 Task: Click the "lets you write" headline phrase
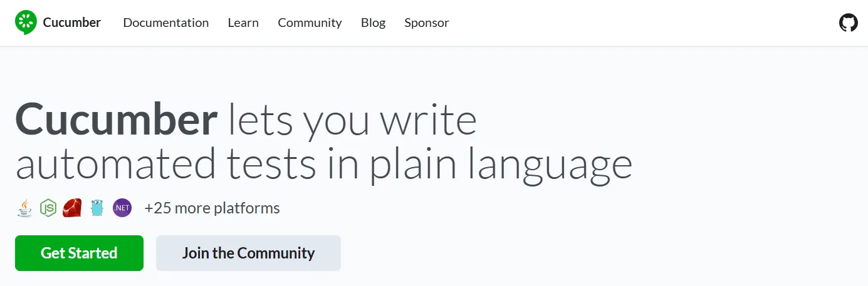[x=352, y=121]
